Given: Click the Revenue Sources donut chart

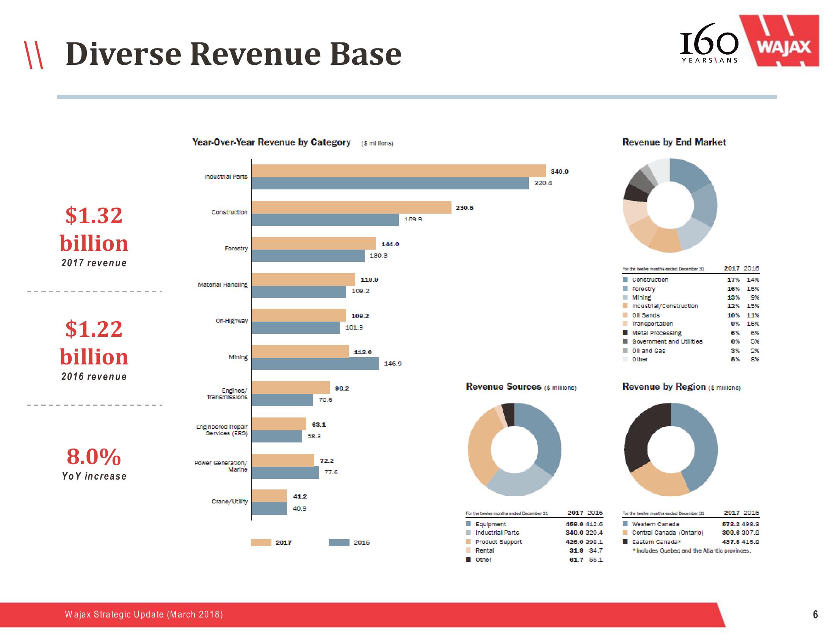Looking at the screenshot, I should [514, 449].
